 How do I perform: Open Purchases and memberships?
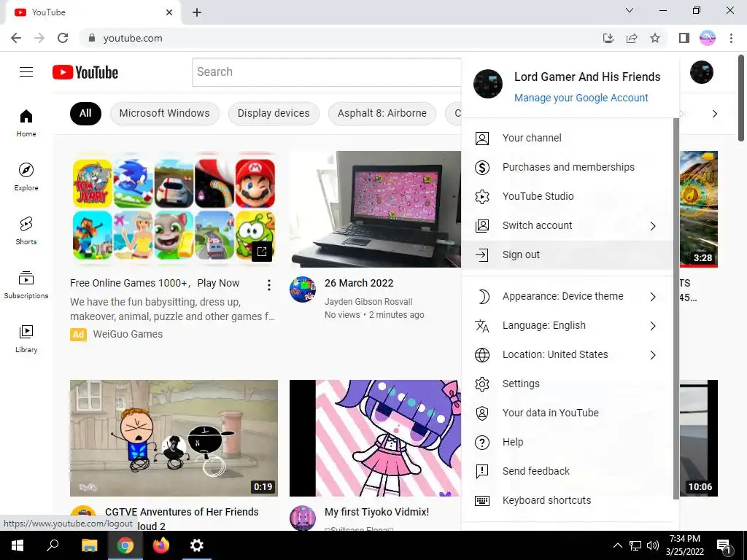(566, 167)
